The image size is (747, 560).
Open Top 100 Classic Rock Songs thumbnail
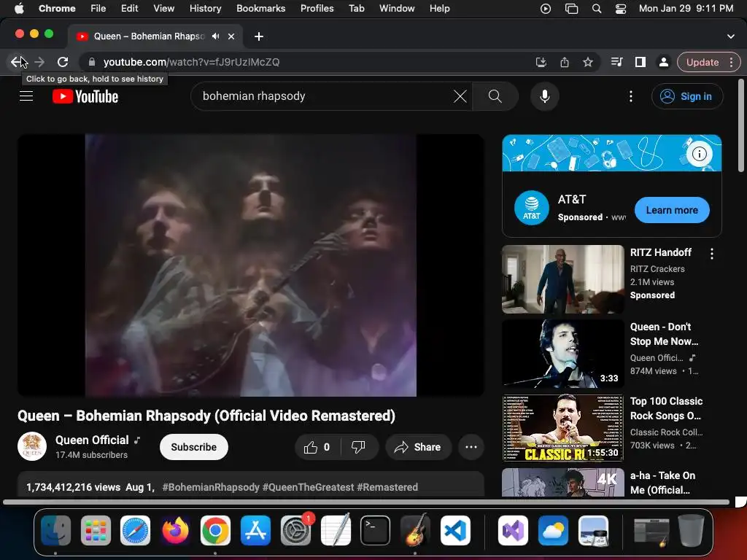[562, 428]
